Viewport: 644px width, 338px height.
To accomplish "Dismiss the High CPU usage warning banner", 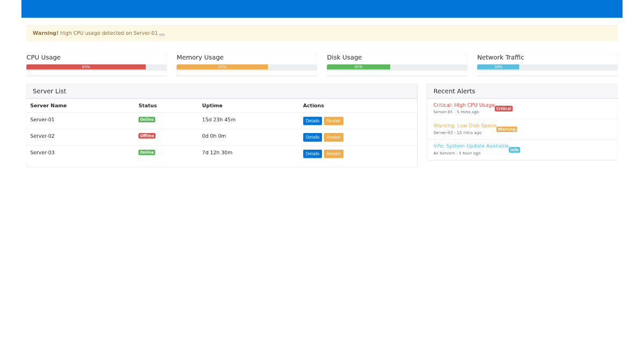I will [162, 34].
